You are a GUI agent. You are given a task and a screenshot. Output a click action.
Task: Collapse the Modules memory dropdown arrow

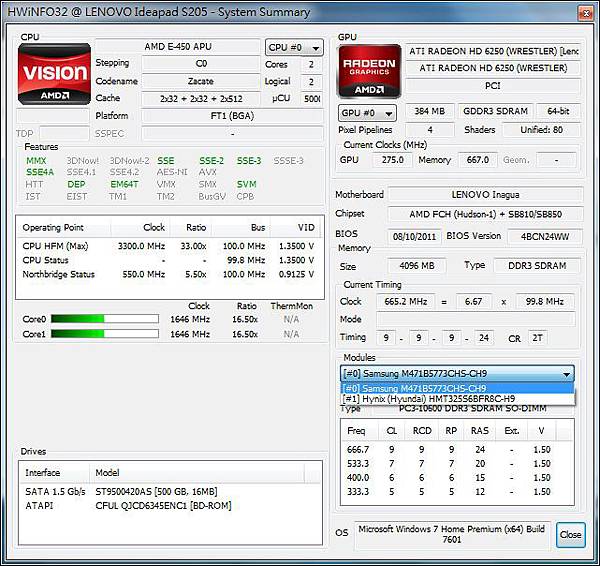tap(566, 374)
